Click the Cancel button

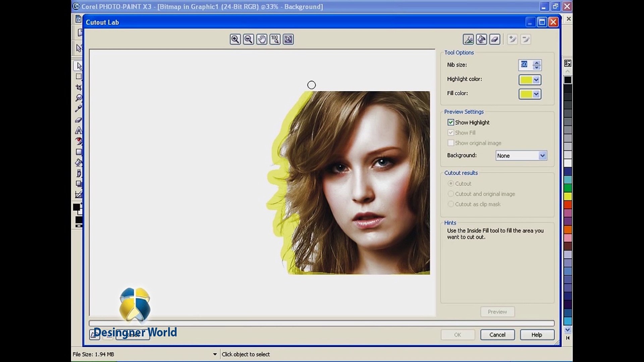tap(497, 335)
